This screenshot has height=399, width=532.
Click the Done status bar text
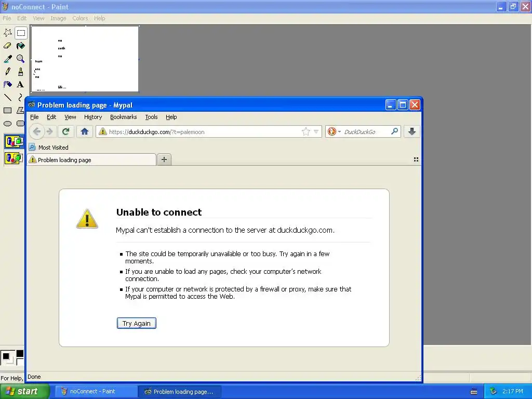click(x=34, y=377)
